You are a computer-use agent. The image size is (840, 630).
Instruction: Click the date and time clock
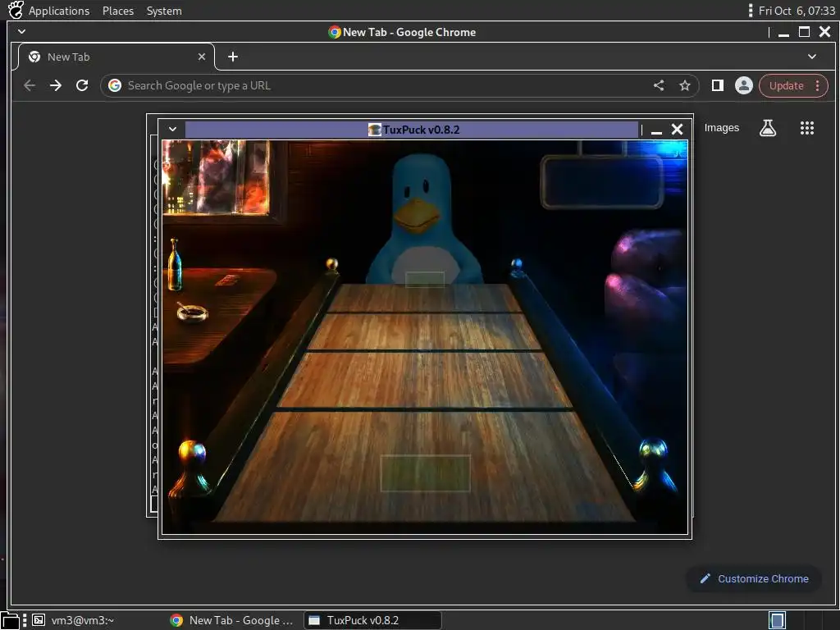(x=797, y=11)
